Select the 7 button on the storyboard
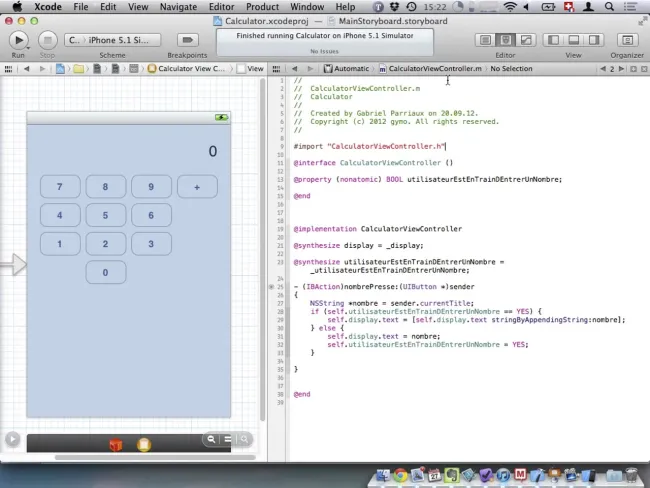The height and width of the screenshot is (488, 650). coord(60,187)
